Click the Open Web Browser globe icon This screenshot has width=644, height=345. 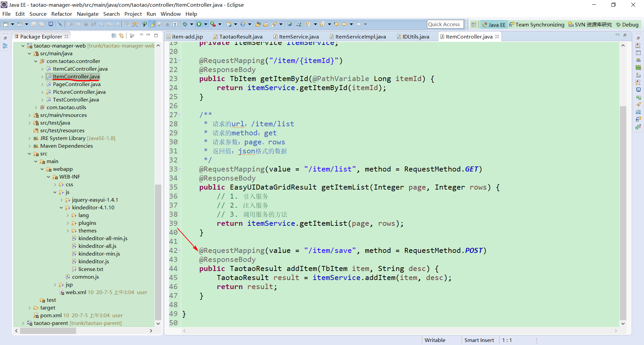coord(289,24)
